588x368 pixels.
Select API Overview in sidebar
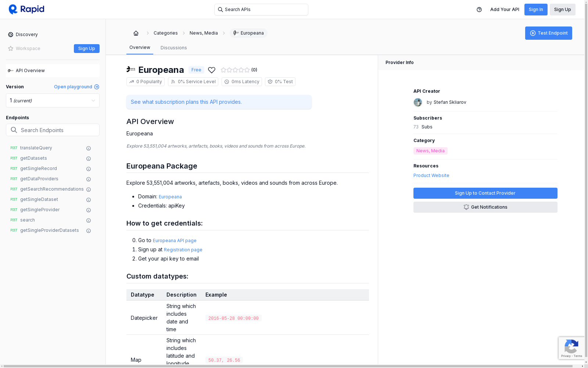53,71
